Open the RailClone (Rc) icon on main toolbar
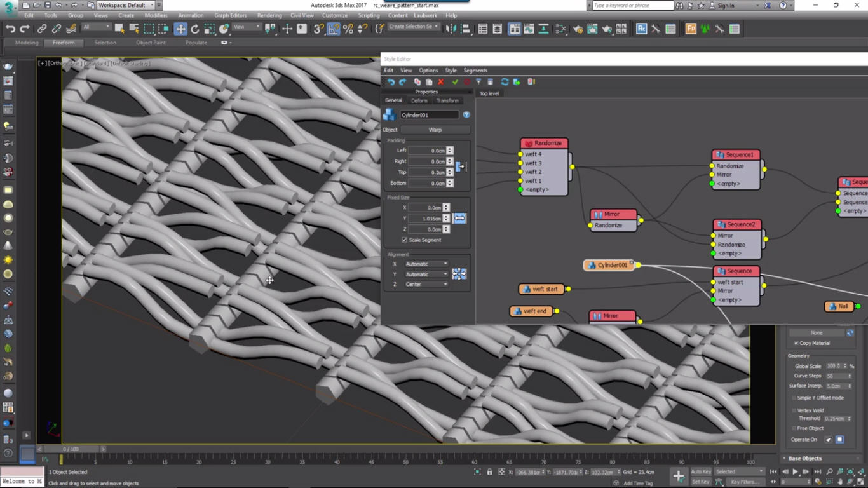 (x=643, y=28)
